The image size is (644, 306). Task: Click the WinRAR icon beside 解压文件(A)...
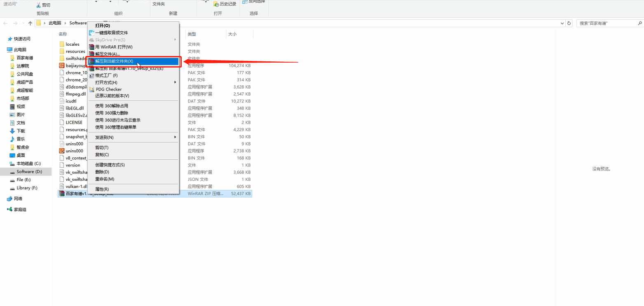92,54
